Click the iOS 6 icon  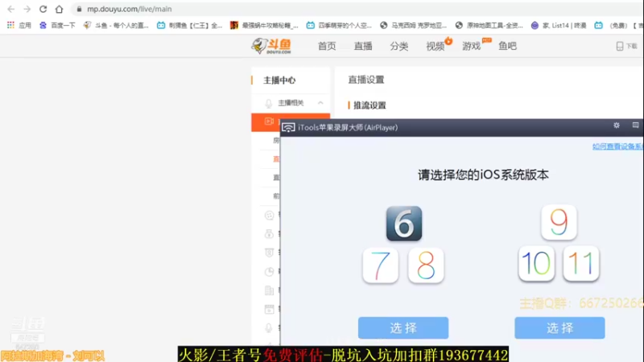click(x=404, y=224)
